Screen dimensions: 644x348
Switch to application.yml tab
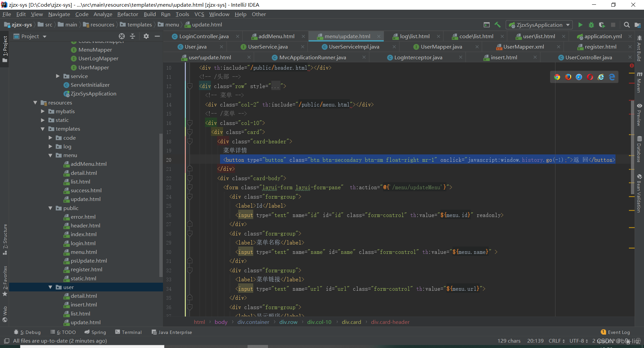tap(603, 36)
